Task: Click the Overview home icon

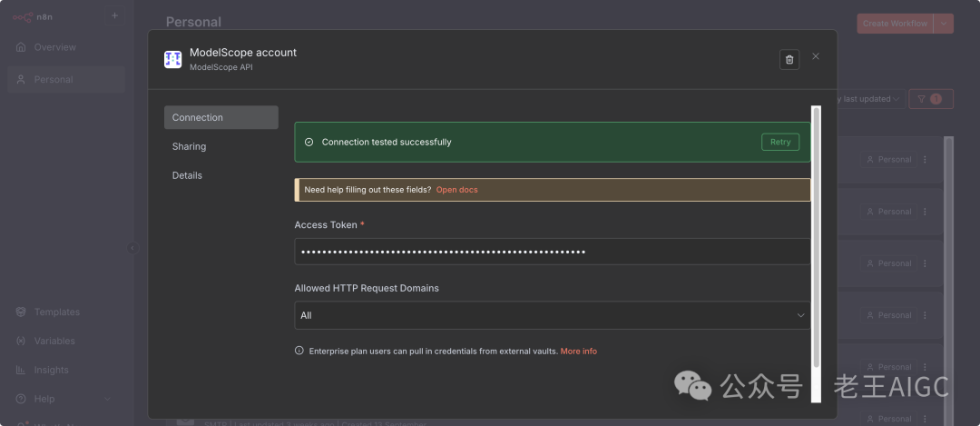Action: pyautogui.click(x=21, y=47)
